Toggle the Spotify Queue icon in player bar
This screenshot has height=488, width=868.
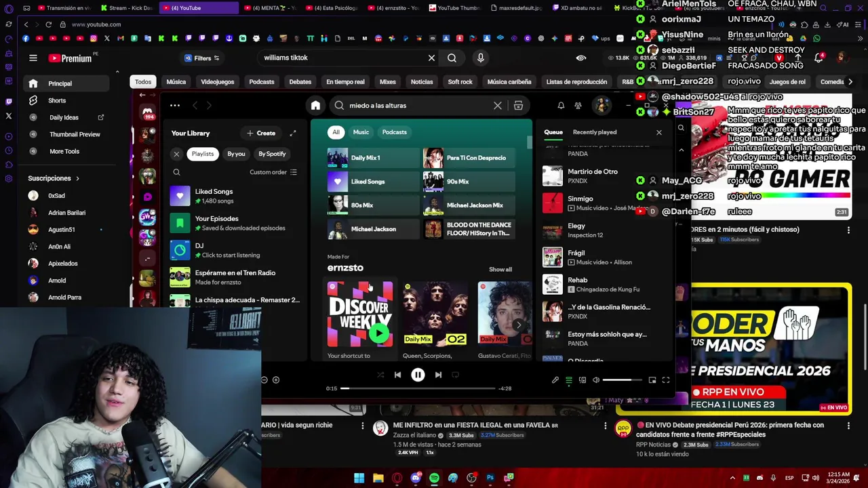coord(569,380)
